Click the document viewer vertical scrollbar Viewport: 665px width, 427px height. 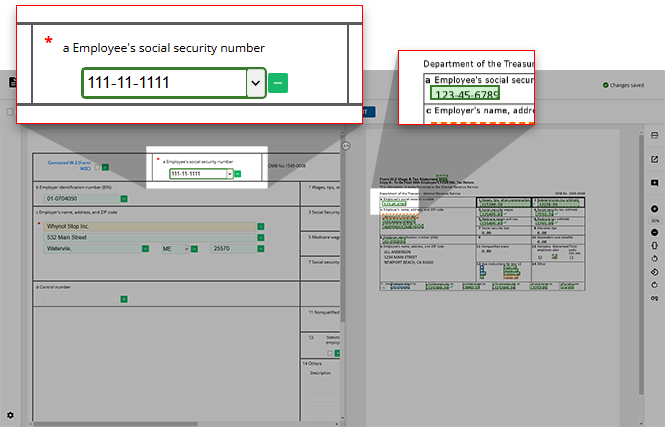pyautogui.click(x=641, y=263)
